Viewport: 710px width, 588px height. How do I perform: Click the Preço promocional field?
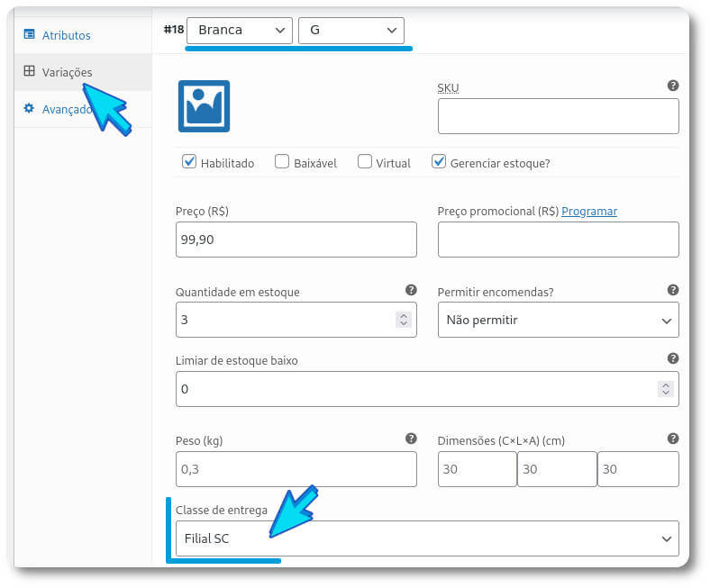click(x=559, y=240)
